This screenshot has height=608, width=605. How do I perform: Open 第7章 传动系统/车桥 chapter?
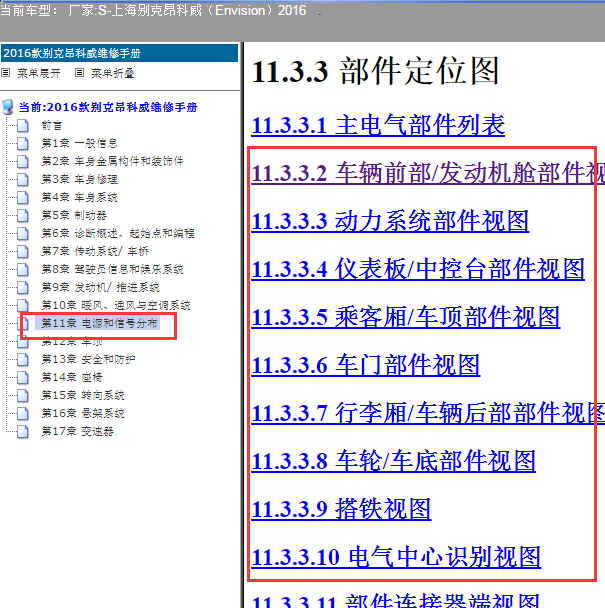(95, 251)
